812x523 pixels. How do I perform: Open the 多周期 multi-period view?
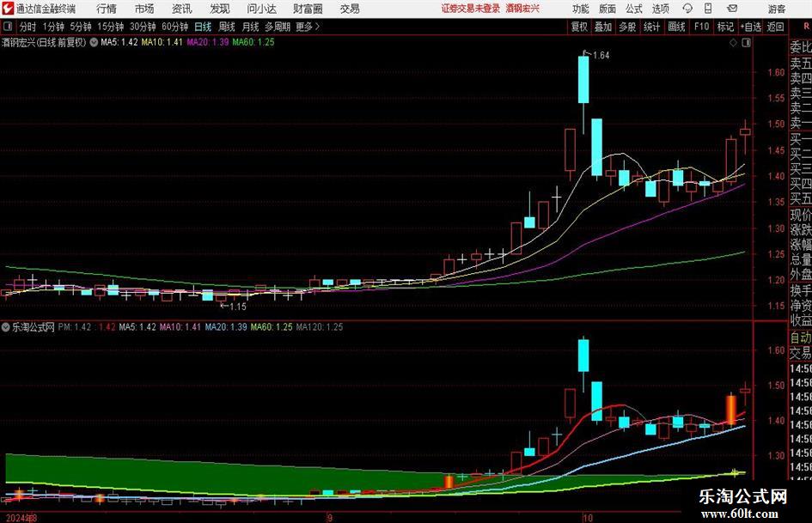(278, 27)
